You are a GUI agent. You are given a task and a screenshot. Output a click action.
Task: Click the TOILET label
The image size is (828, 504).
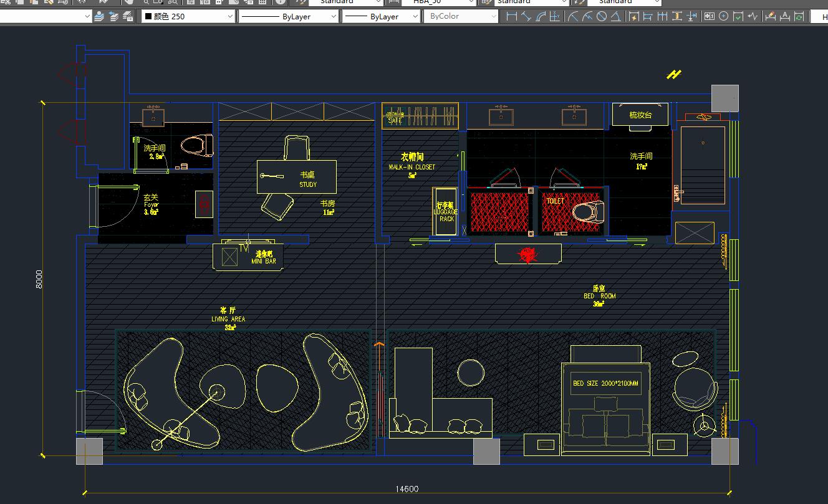coord(555,201)
